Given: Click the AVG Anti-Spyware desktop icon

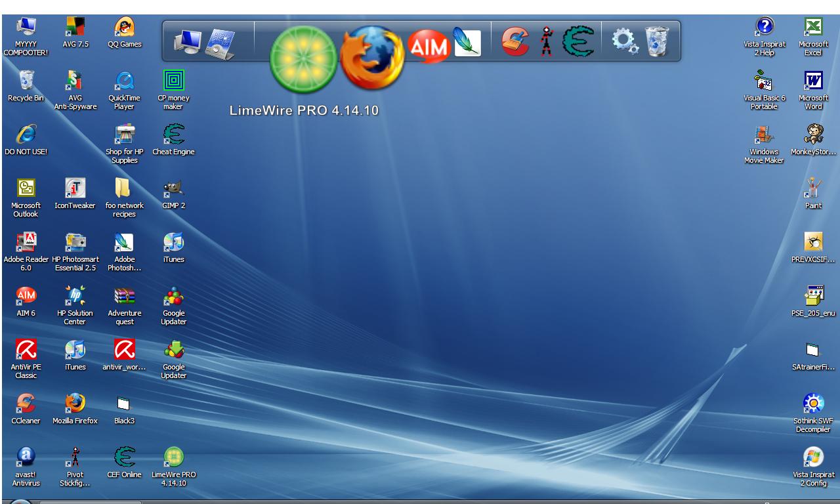Looking at the screenshot, I should pos(75,91).
